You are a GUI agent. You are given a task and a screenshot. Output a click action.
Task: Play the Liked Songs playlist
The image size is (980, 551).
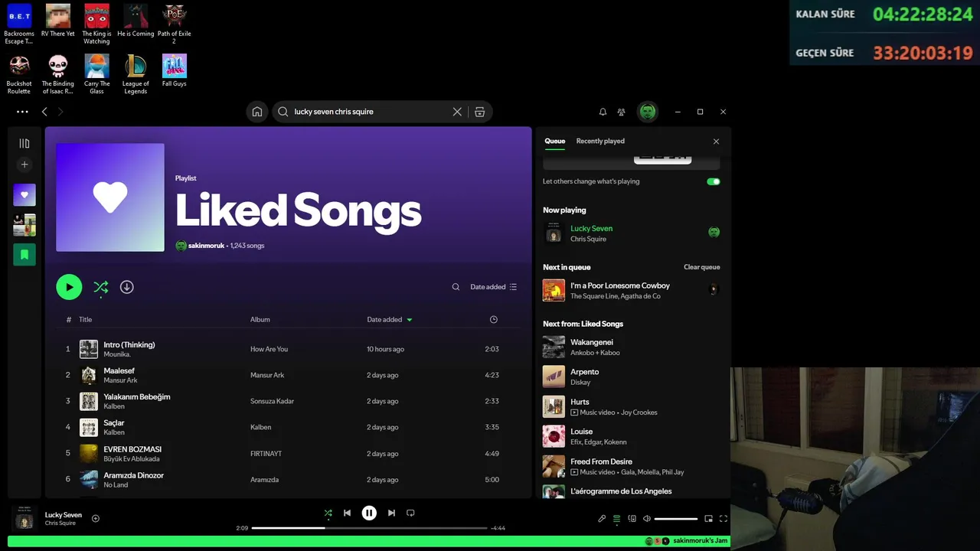point(69,287)
